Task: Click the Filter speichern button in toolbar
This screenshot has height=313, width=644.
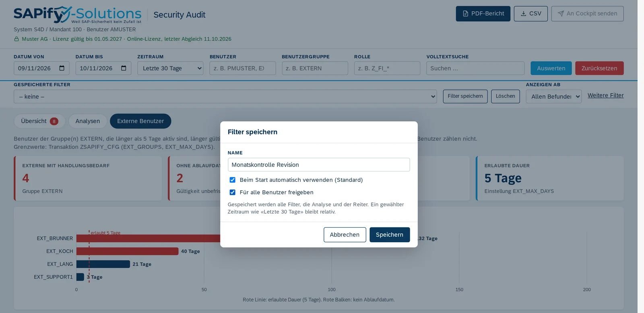Action: (x=465, y=96)
